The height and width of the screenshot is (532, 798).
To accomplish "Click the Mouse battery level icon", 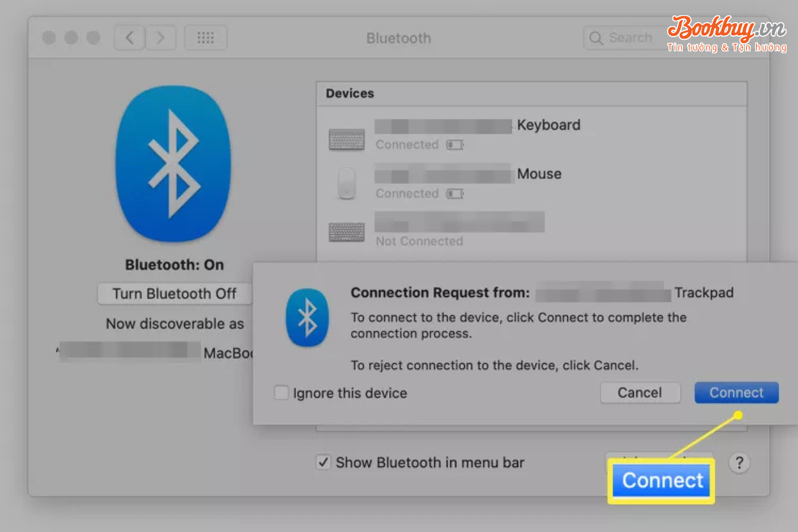I will pos(455,194).
